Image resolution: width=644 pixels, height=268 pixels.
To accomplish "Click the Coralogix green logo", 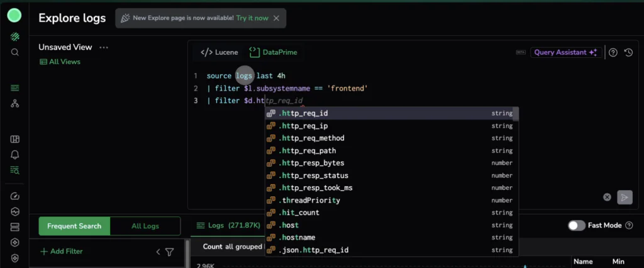I will pyautogui.click(x=14, y=16).
